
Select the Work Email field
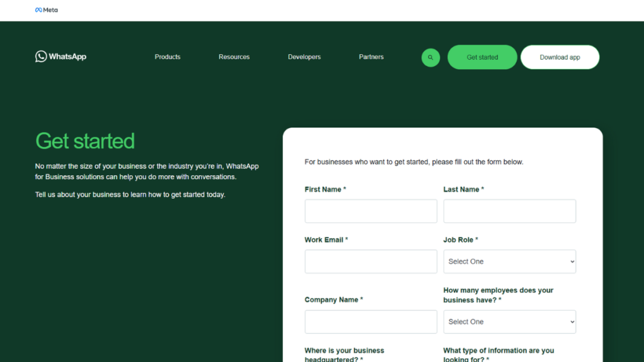(x=370, y=261)
